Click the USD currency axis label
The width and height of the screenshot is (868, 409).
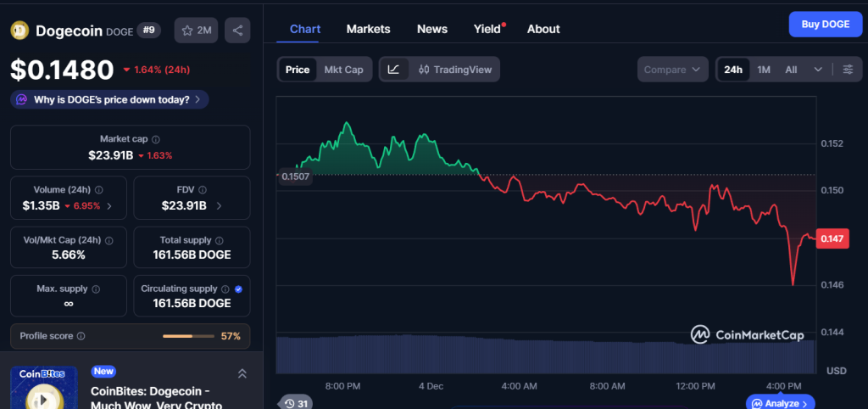[836, 371]
